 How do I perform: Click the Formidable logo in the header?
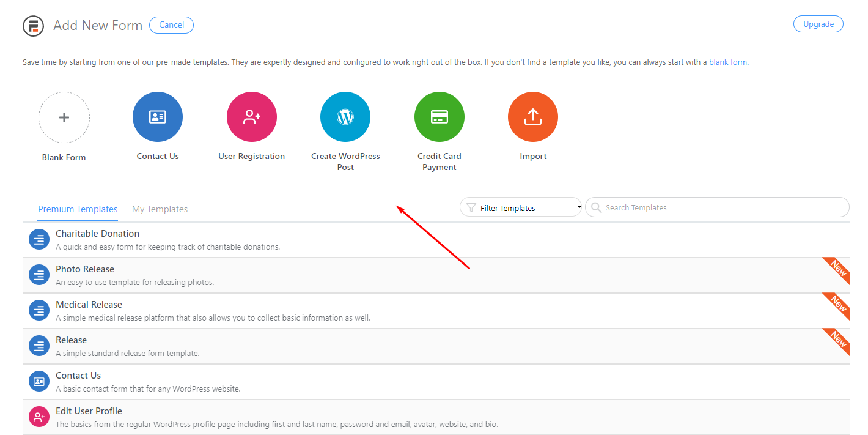(34, 26)
